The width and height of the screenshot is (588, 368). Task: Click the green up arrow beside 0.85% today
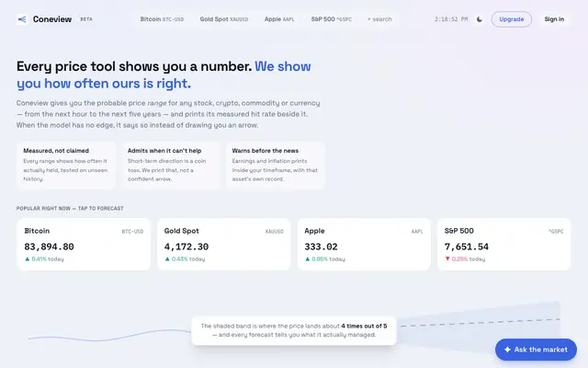[308, 259]
